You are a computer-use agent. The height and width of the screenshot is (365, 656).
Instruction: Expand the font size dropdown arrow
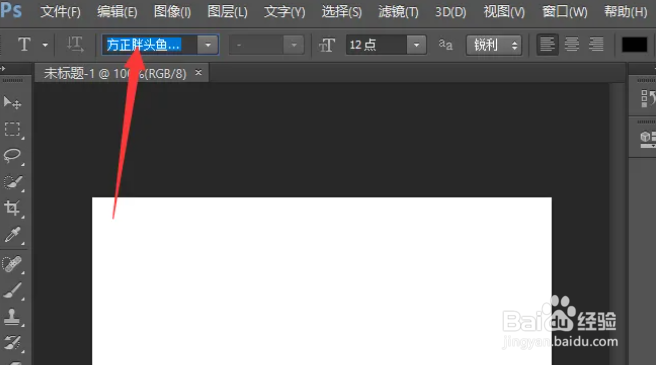coord(416,45)
